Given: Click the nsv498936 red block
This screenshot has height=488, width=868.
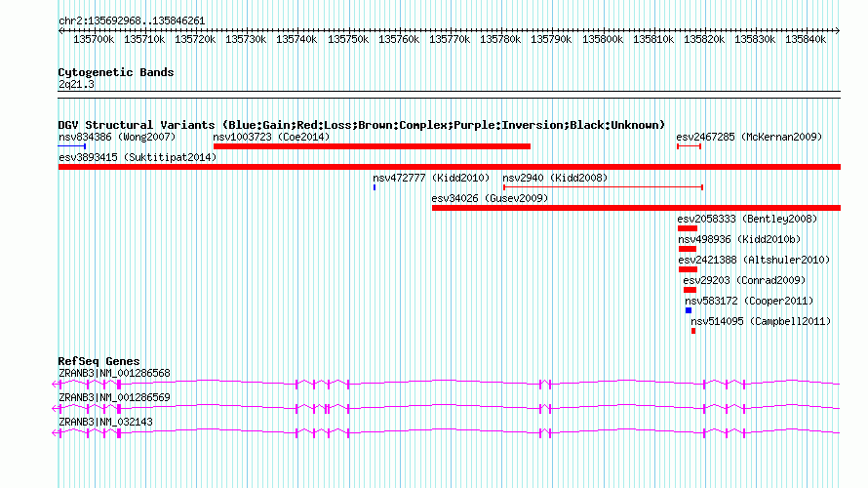Looking at the screenshot, I should pos(688,249).
